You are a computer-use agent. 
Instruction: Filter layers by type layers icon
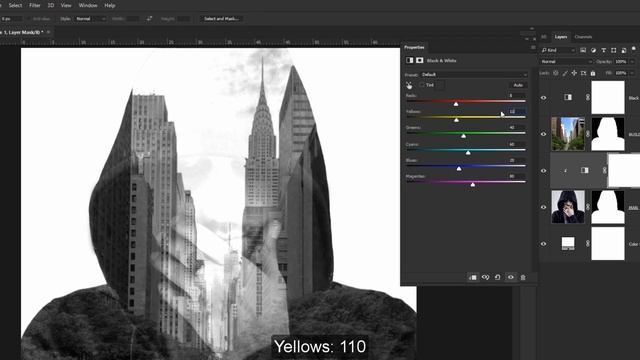[603, 50]
